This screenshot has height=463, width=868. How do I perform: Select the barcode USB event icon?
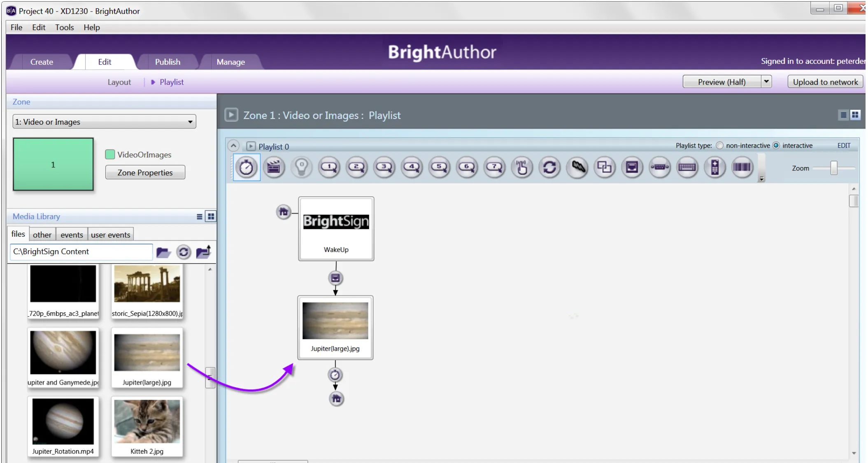coord(742,168)
